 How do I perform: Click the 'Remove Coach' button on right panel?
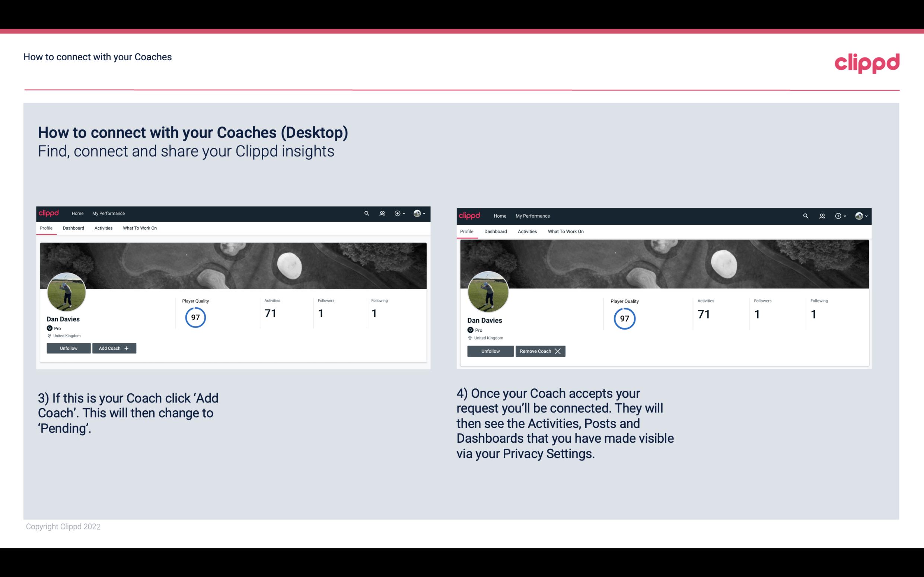click(540, 350)
